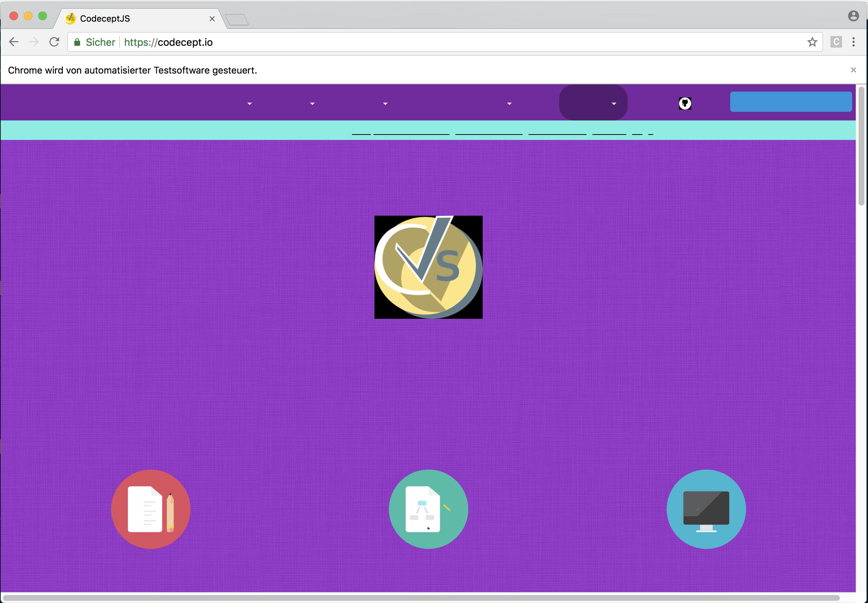Click the vertical page scrollbar thumb

pos(862,146)
